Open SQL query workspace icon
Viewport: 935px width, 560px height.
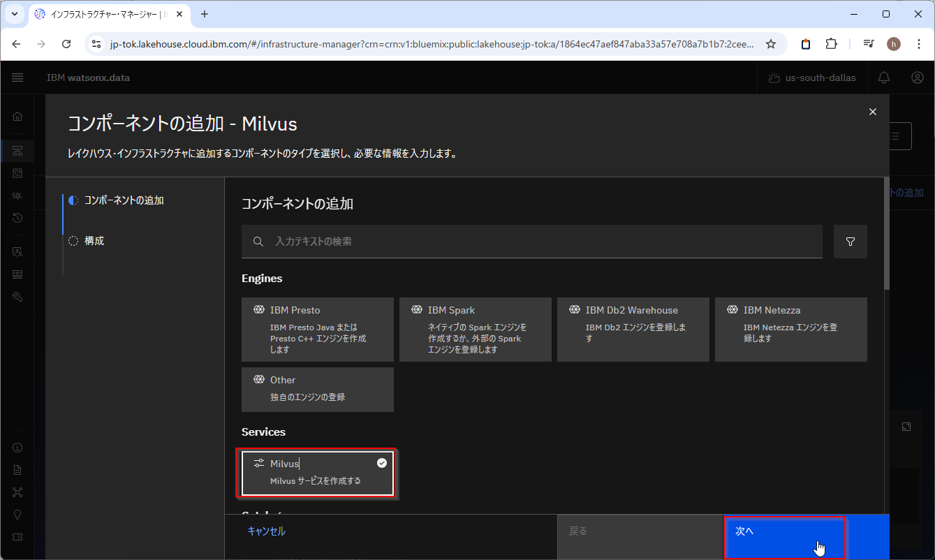pos(17,196)
